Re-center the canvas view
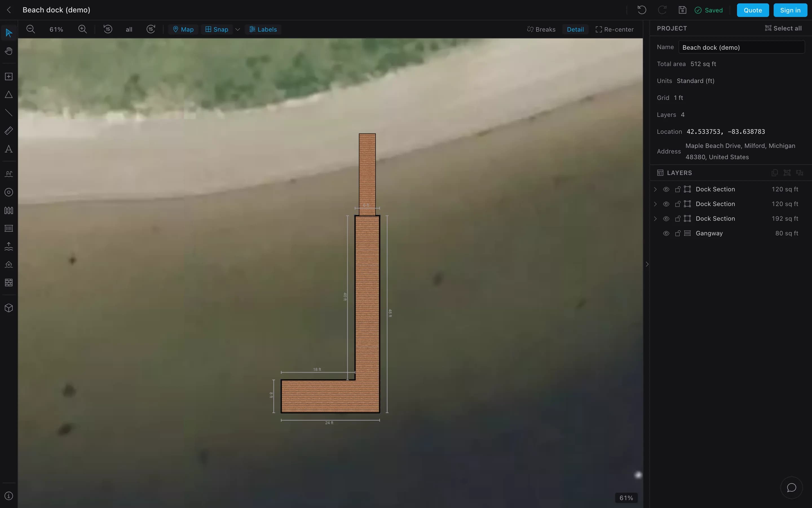The height and width of the screenshot is (508, 812). pos(614,29)
